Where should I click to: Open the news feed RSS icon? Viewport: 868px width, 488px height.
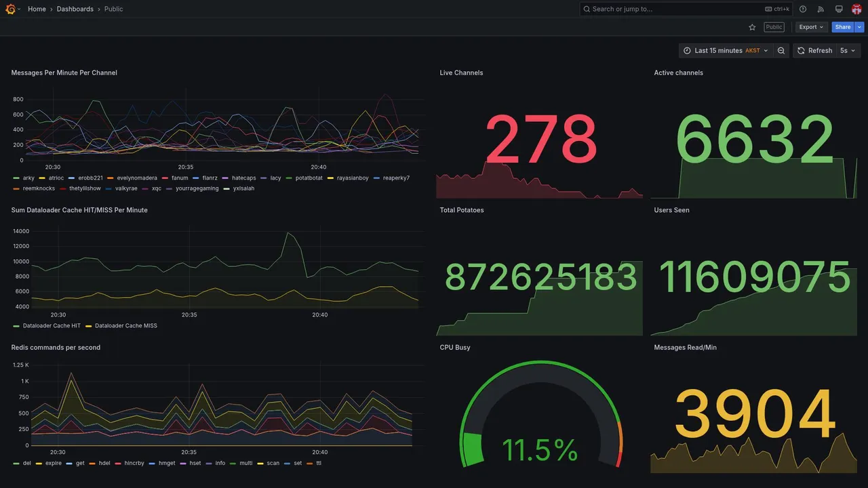click(x=821, y=9)
